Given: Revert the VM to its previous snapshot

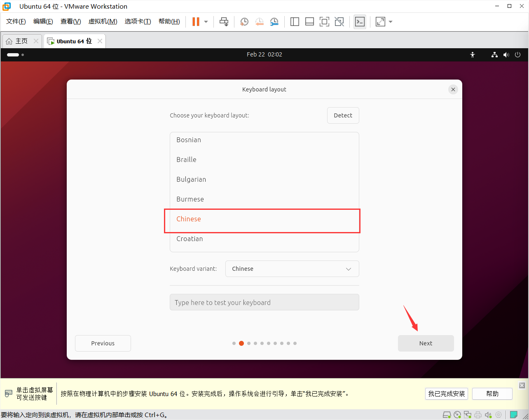Looking at the screenshot, I should click(259, 22).
